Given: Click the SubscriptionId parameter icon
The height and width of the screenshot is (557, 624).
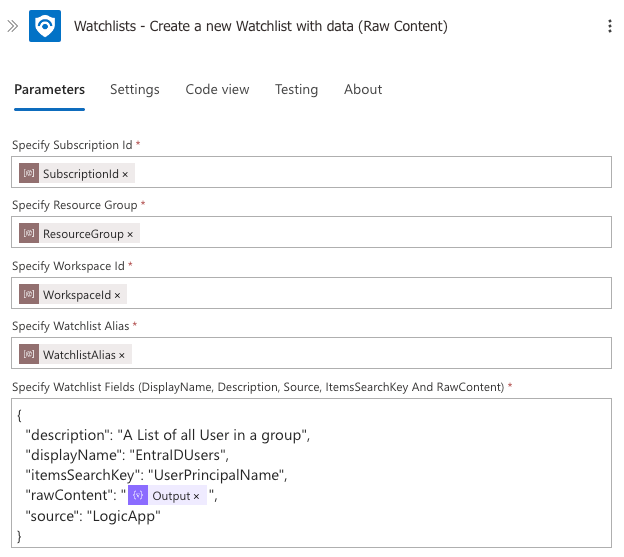Looking at the screenshot, I should (29, 173).
